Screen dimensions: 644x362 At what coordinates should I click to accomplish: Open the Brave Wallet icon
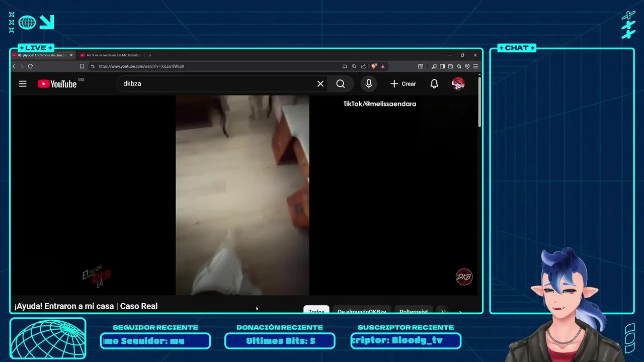(451, 66)
